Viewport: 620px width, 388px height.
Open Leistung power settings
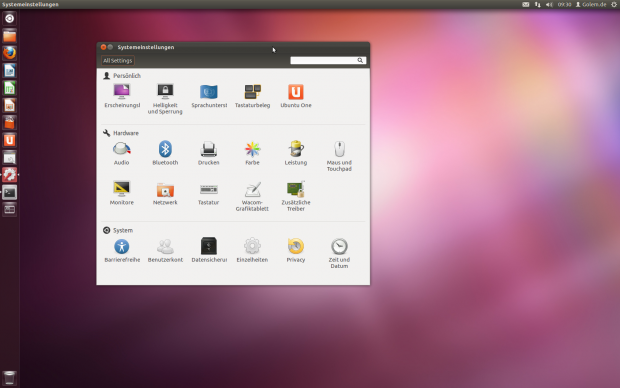tap(296, 153)
